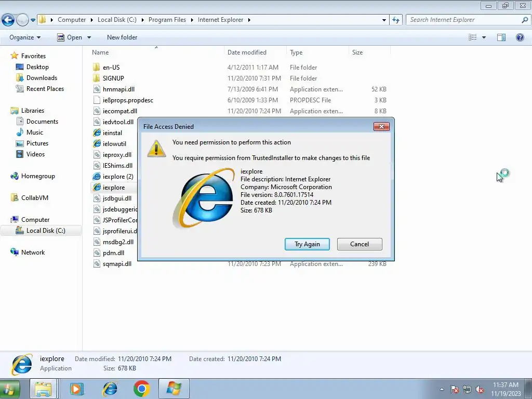Click the Open toolbar button

click(70, 37)
